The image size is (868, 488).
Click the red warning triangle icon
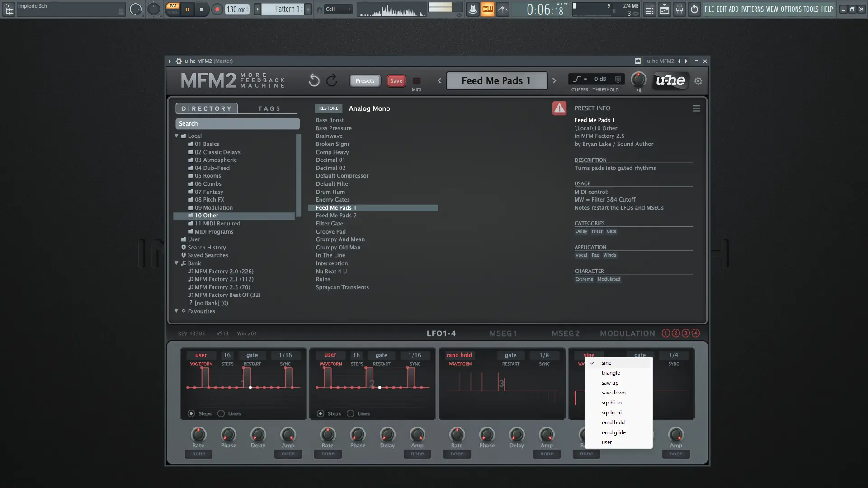point(559,108)
